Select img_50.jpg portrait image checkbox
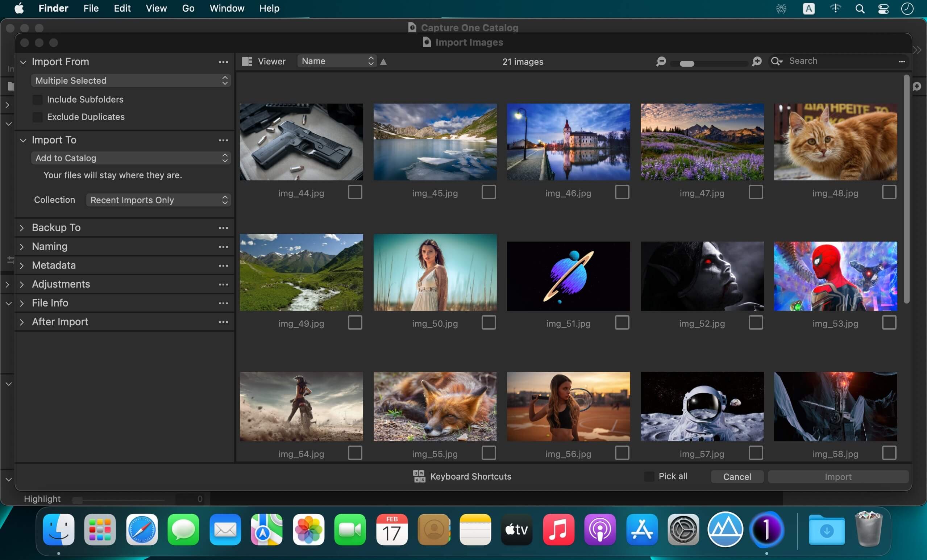This screenshot has width=927, height=560. click(x=489, y=322)
